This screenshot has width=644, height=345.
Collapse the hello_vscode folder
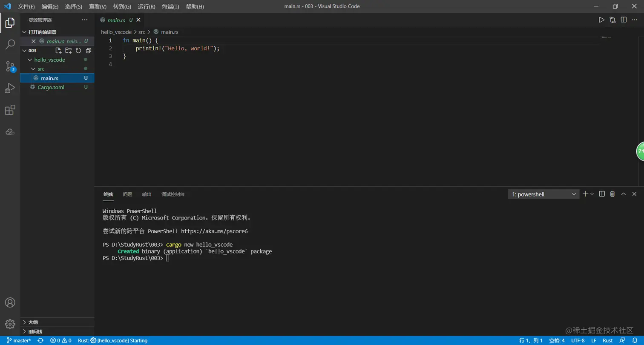tap(57, 60)
